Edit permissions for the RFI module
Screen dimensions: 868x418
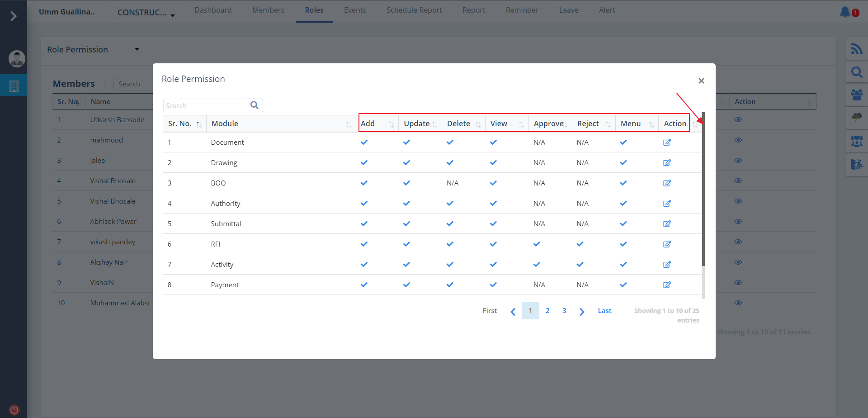pyautogui.click(x=667, y=244)
